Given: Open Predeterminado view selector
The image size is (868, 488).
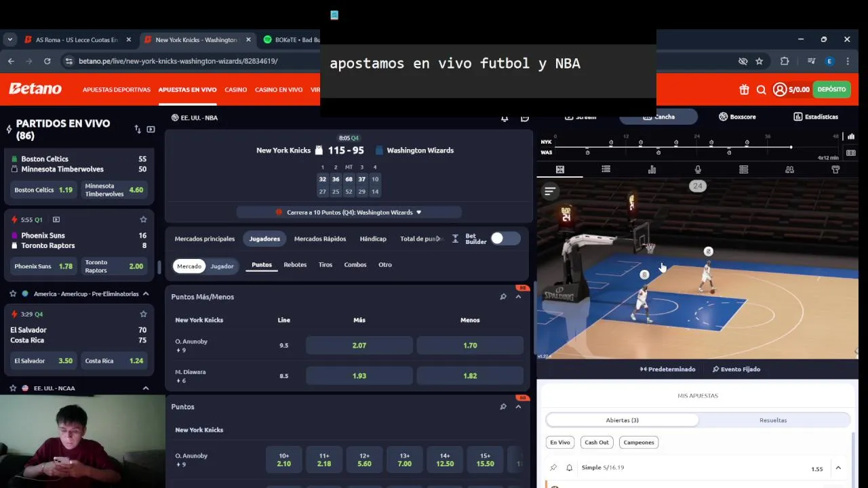Looking at the screenshot, I should pos(667,369).
